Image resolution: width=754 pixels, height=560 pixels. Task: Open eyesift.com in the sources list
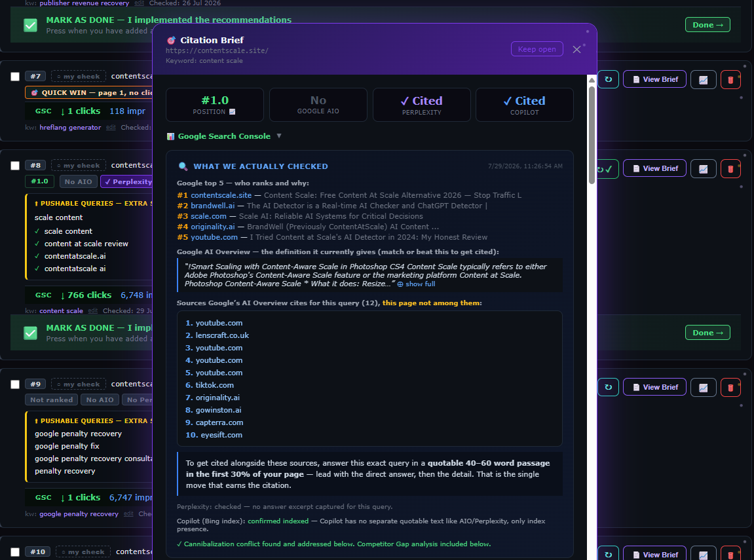(x=221, y=436)
